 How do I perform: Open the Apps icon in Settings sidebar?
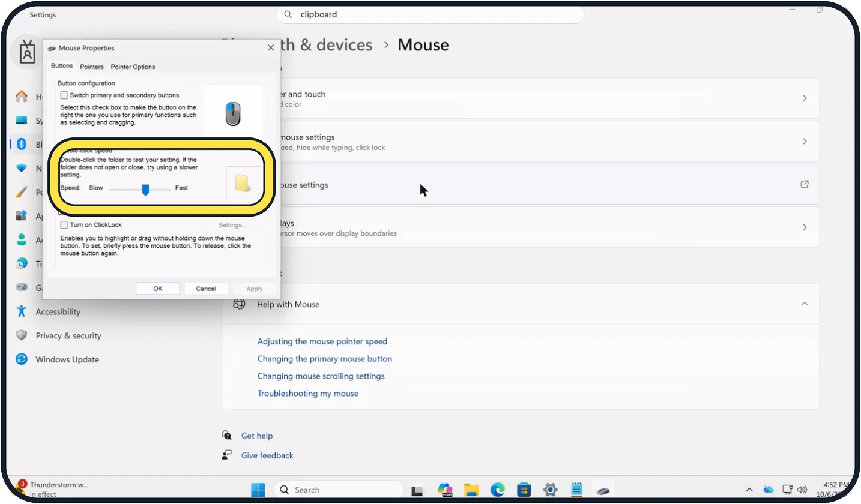point(22,215)
